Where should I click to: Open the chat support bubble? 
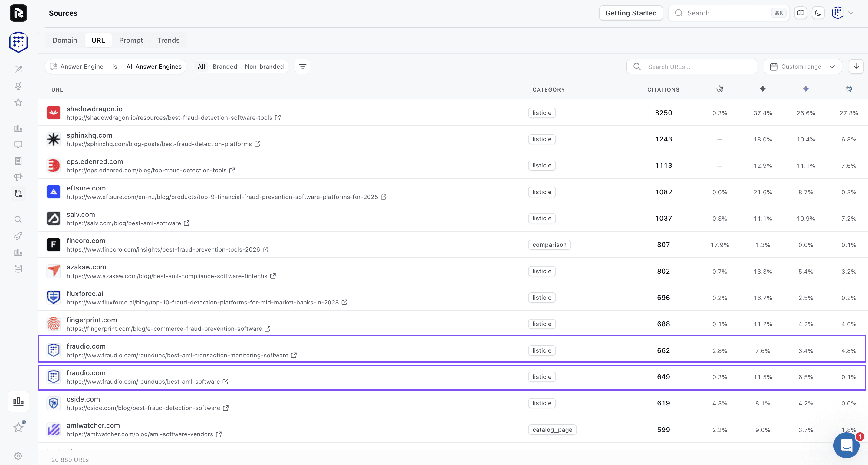click(846, 445)
